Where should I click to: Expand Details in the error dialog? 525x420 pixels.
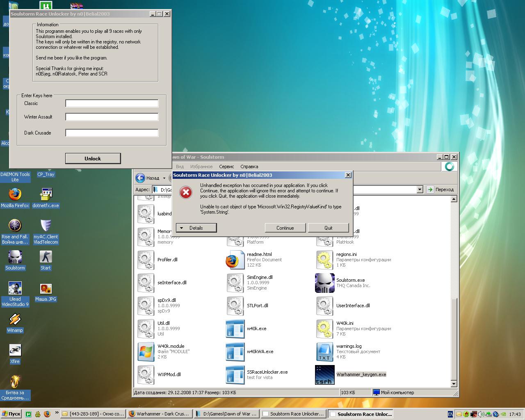(x=196, y=228)
